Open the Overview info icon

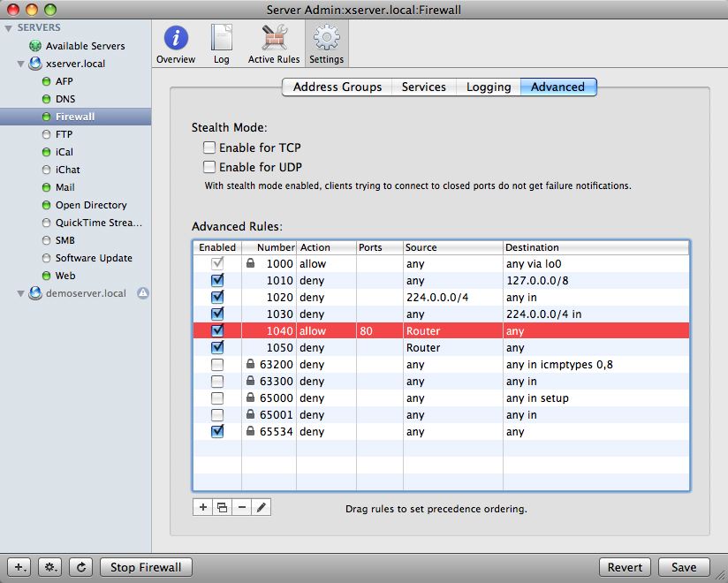click(176, 38)
